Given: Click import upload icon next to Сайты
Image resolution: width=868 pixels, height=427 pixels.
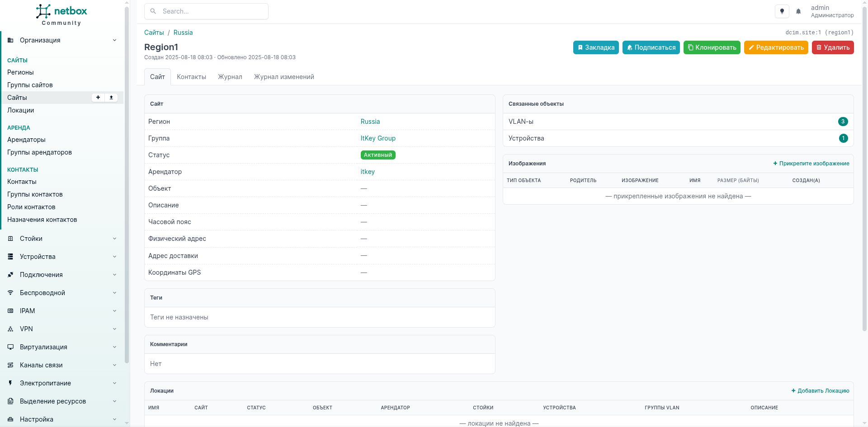Looking at the screenshot, I should pos(111,98).
